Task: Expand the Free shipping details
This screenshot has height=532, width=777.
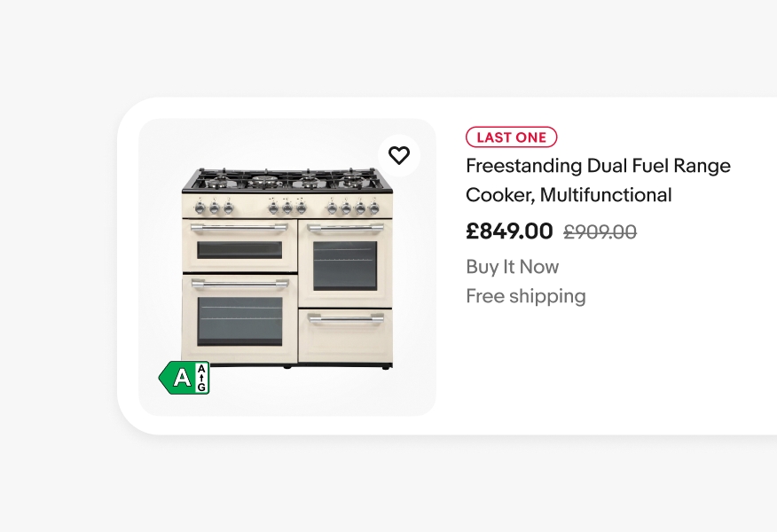Action: [525, 295]
